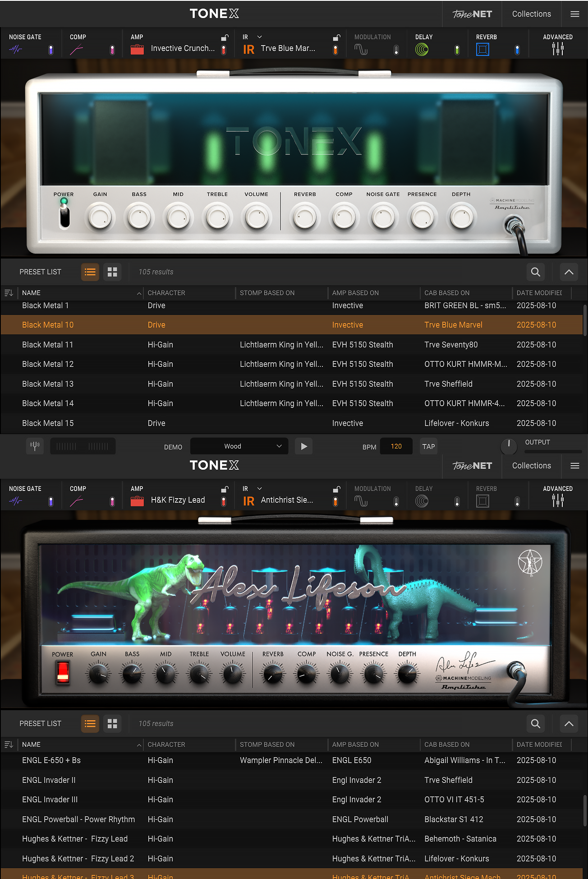Open grey Reverb icon in bottom window

[482, 501]
